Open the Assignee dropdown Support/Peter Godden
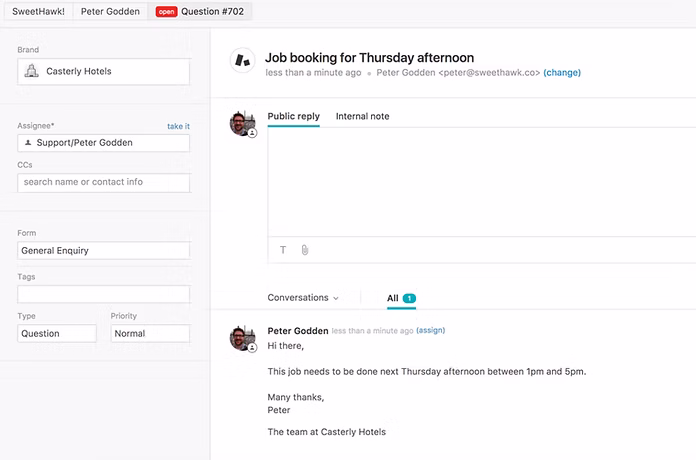This screenshot has height=460, width=696. coord(103,143)
